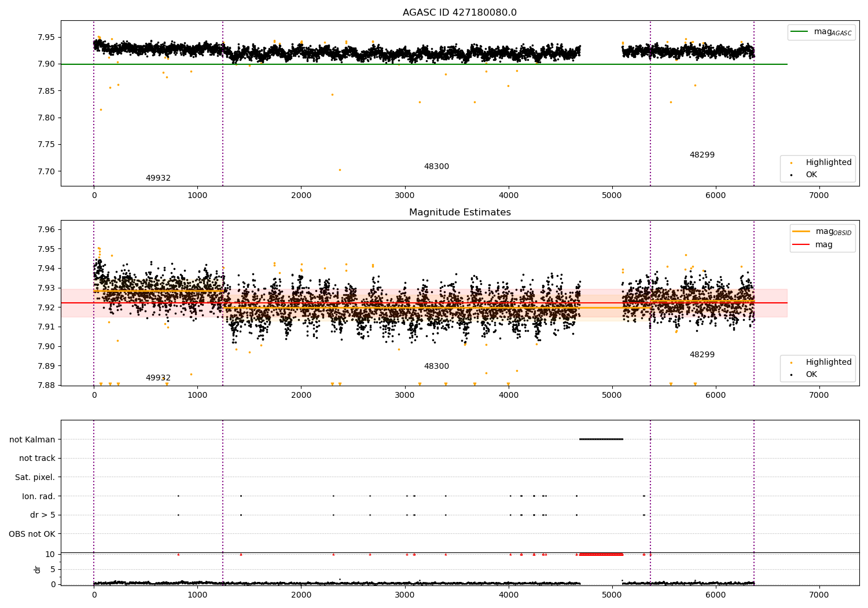The width and height of the screenshot is (868, 608).
Task: Click the 7000 x-tick under the top plot
Action: pos(819,196)
